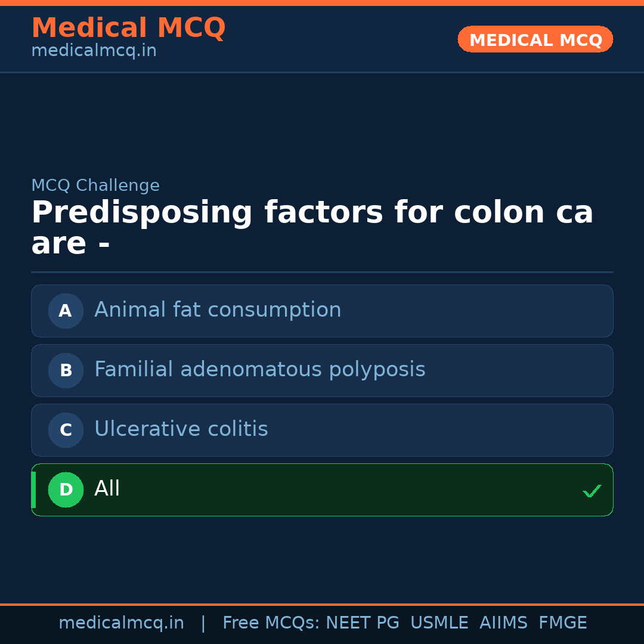Viewport: 644px width, 644px height.
Task: Click the question text about colon ca
Action: [312, 228]
